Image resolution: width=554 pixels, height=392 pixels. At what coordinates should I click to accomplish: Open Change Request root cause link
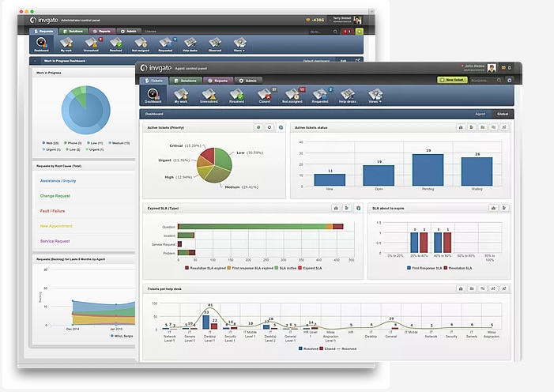pos(55,196)
